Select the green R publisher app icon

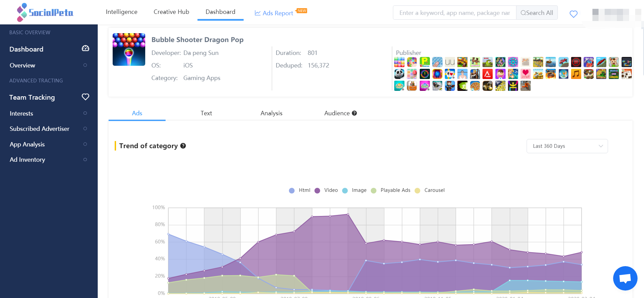[x=424, y=62]
